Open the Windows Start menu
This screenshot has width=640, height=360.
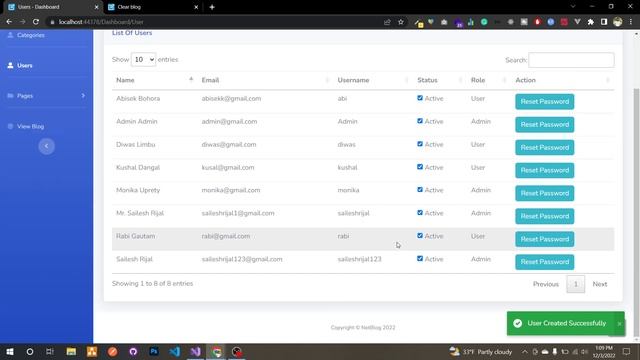10,351
